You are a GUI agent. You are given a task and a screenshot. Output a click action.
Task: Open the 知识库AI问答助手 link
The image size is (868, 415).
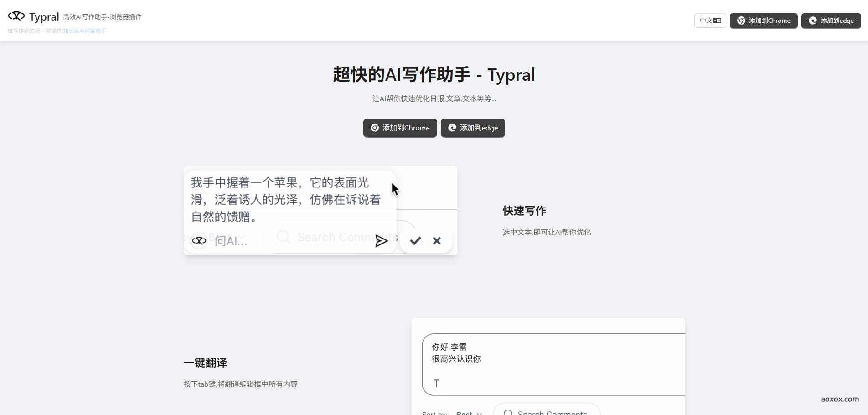(x=84, y=31)
